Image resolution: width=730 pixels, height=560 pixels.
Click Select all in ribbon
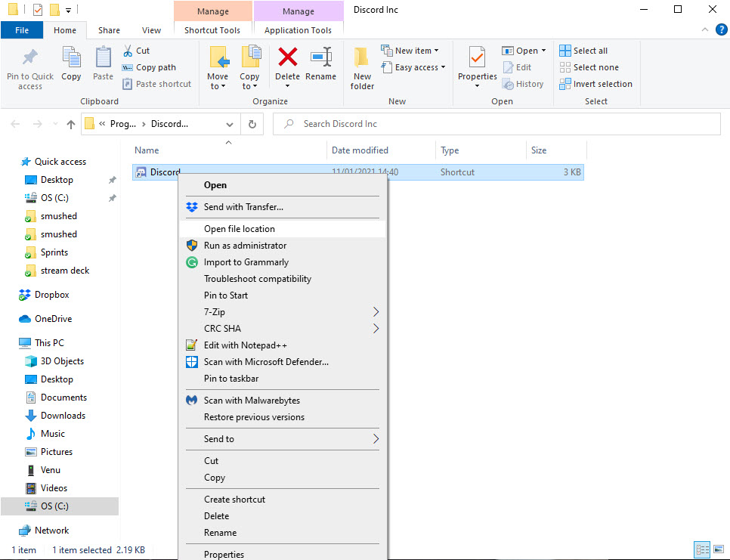[x=584, y=51]
